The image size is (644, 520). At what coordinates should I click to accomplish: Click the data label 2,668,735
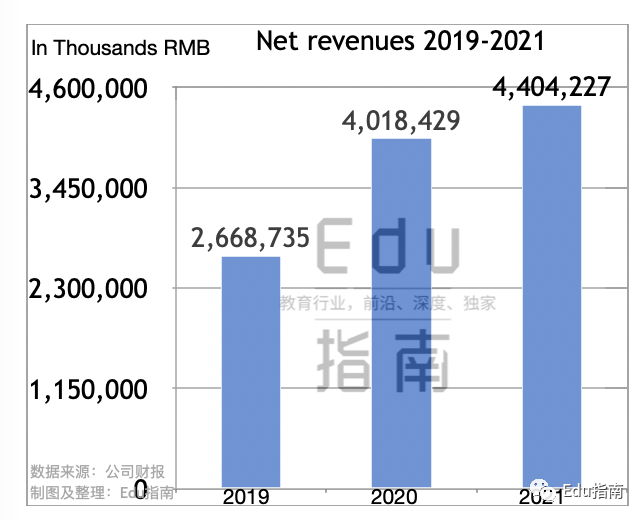pos(250,238)
